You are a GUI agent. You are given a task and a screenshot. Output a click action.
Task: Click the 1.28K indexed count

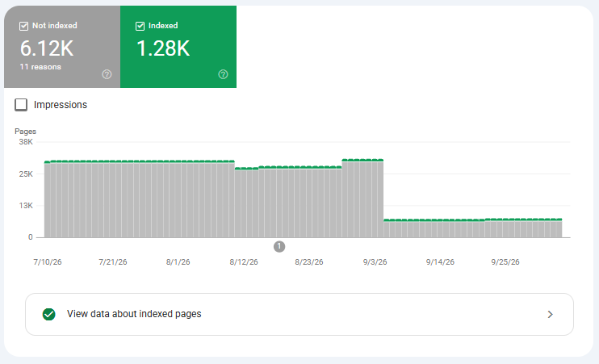[163, 48]
